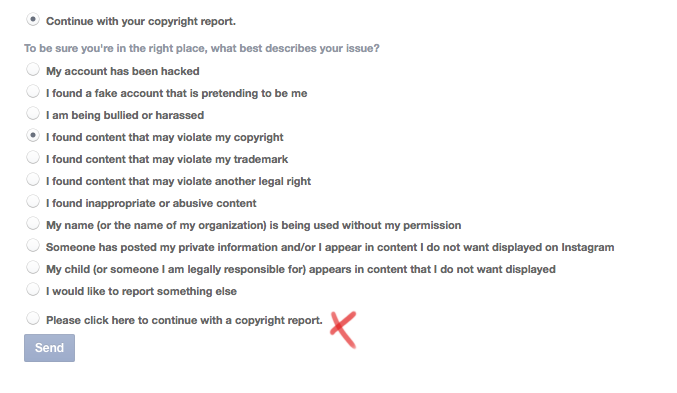Click 'I found inappropriate or abusive content' label
Image resolution: width=677 pixels, height=393 pixels.
tap(151, 203)
